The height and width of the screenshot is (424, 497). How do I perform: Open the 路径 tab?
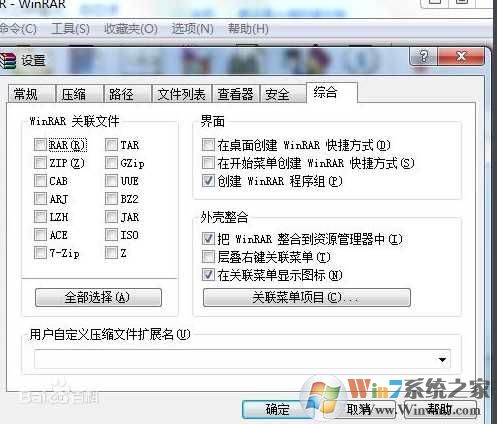tap(127, 94)
